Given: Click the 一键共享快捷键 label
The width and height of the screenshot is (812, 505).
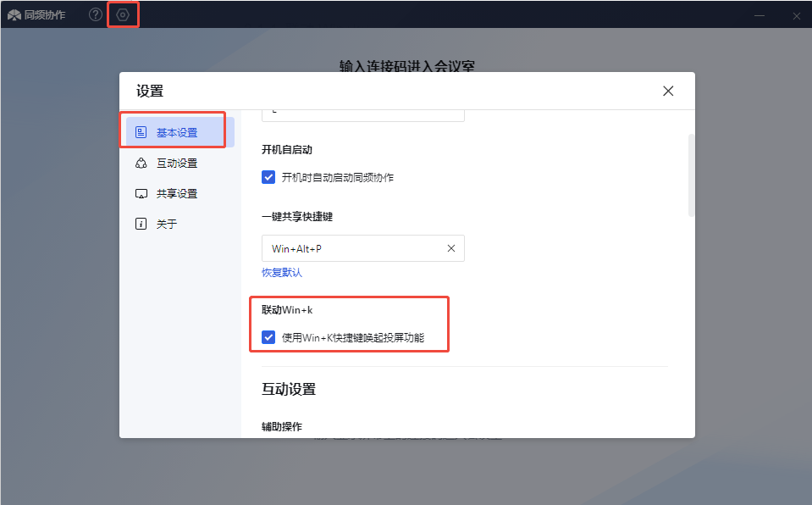Looking at the screenshot, I should [297, 216].
